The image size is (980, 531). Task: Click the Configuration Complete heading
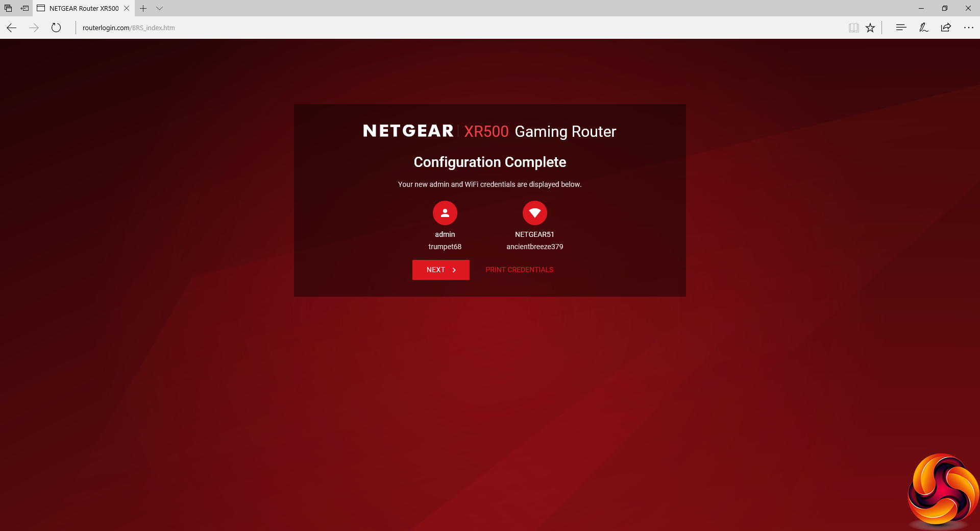[490, 162]
